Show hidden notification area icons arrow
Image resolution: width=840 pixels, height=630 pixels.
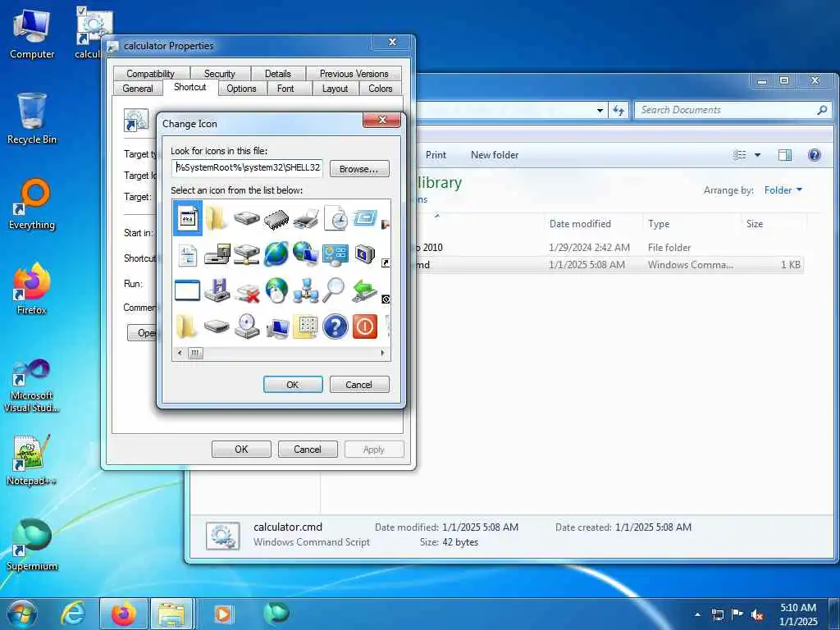tap(697, 614)
